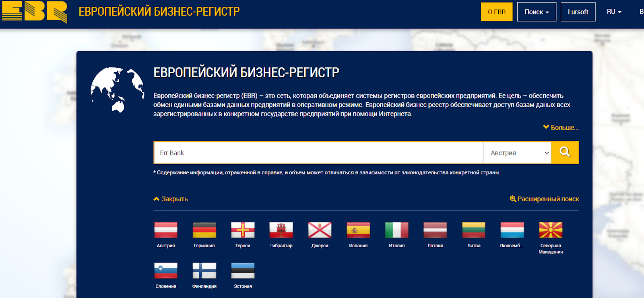Click the EBR logo in header

35,11
